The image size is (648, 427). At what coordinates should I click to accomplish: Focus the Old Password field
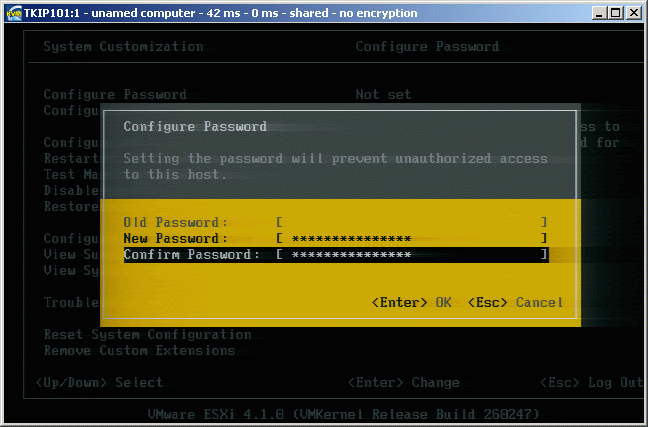411,221
